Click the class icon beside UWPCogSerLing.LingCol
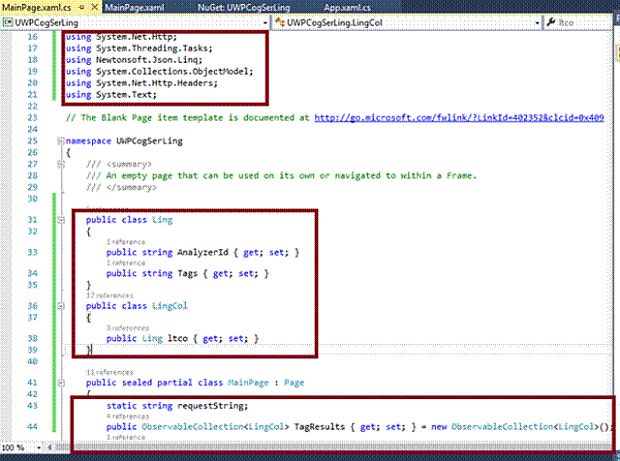620x461 pixels. click(280, 23)
